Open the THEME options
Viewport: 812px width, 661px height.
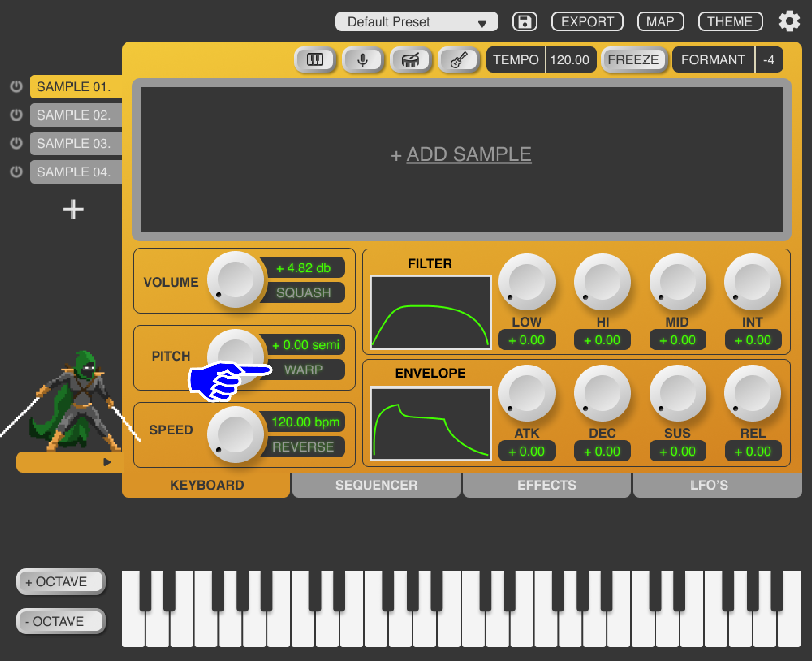pos(730,21)
